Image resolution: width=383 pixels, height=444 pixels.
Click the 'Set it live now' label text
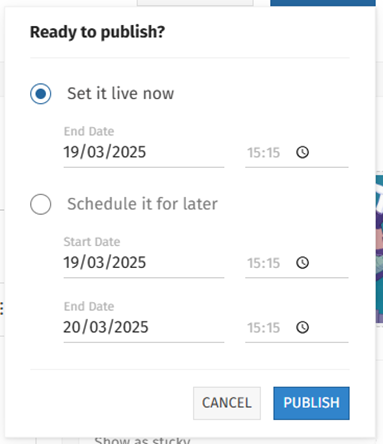[x=121, y=93]
